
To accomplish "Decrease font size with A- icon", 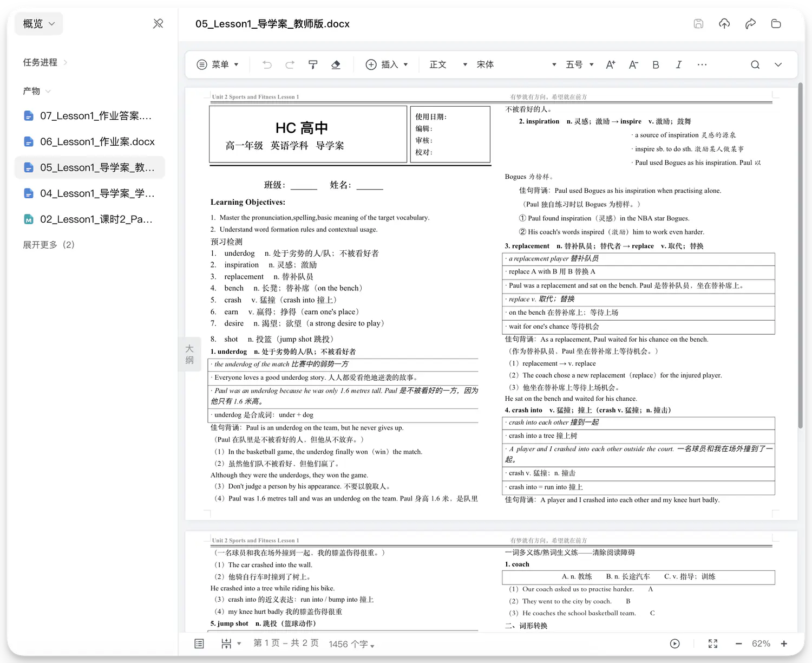I will click(633, 64).
